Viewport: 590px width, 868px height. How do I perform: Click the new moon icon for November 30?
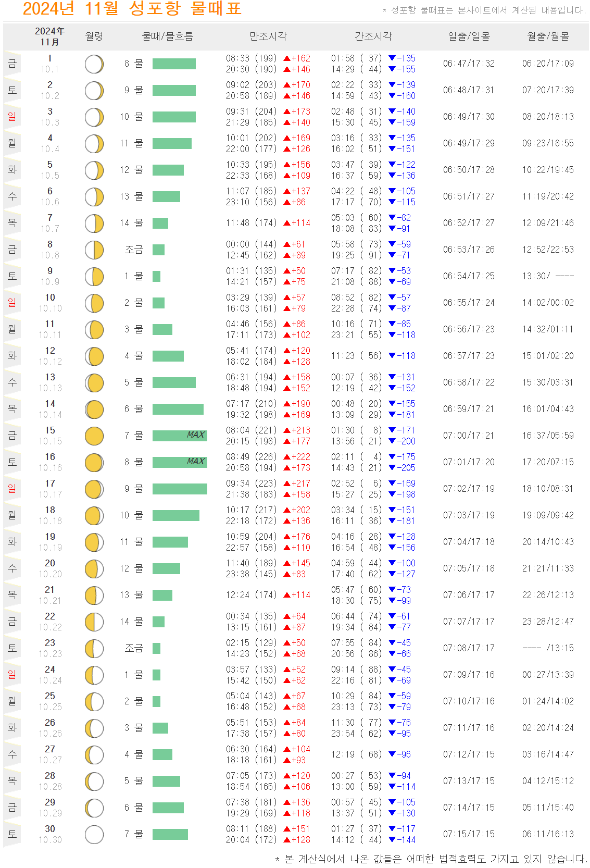(x=94, y=835)
